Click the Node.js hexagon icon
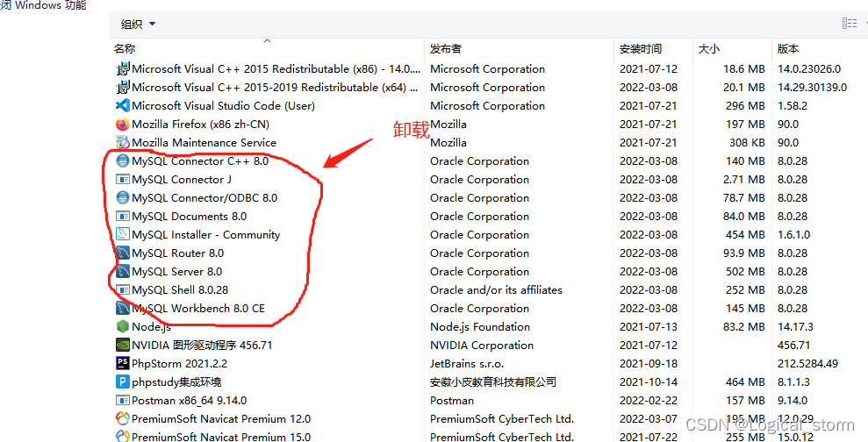 pos(122,326)
